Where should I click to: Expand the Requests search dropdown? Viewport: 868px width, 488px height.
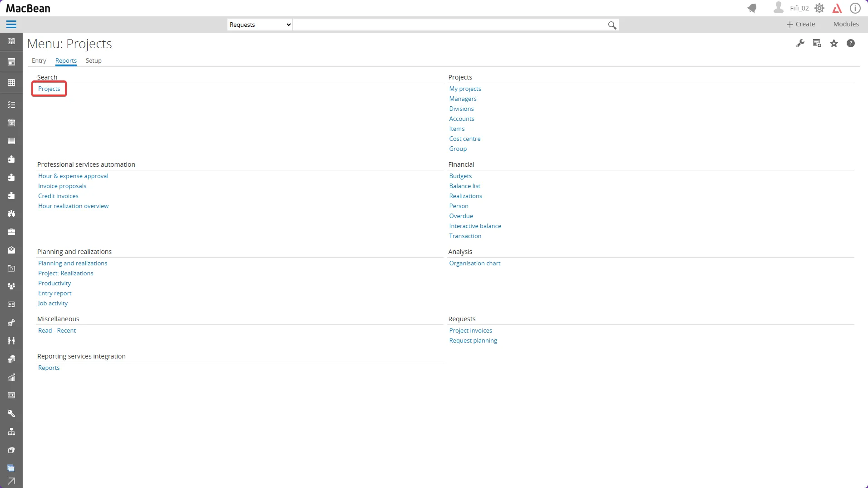260,25
